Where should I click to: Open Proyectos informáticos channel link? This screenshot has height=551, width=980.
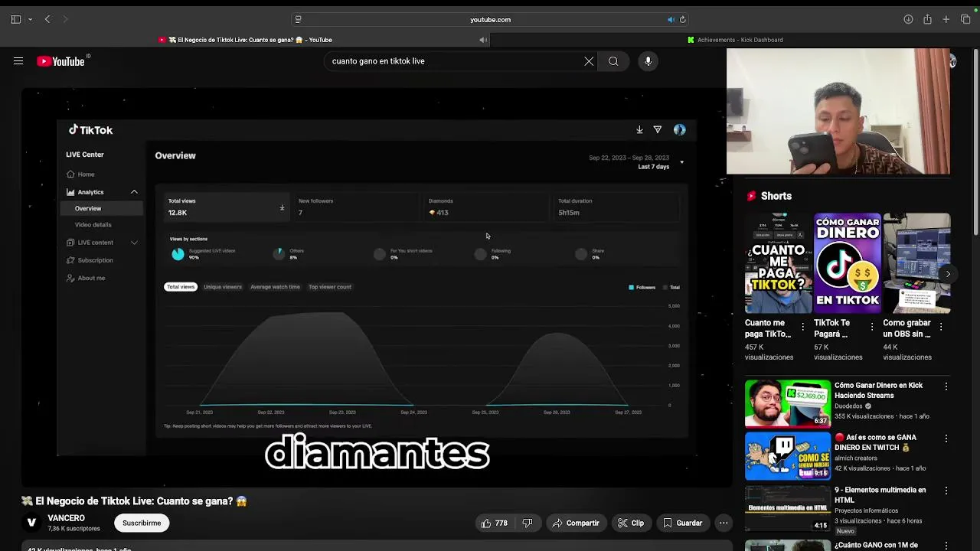(x=866, y=510)
